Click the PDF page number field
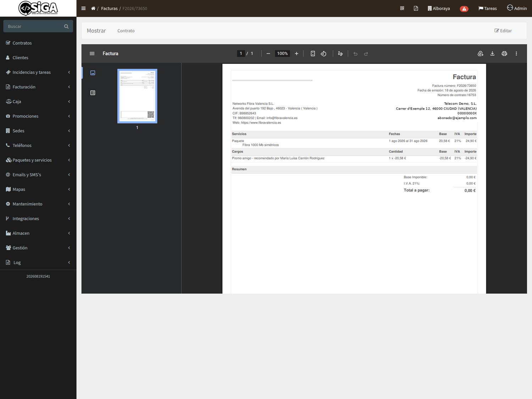The height and width of the screenshot is (399, 532). coord(241,54)
